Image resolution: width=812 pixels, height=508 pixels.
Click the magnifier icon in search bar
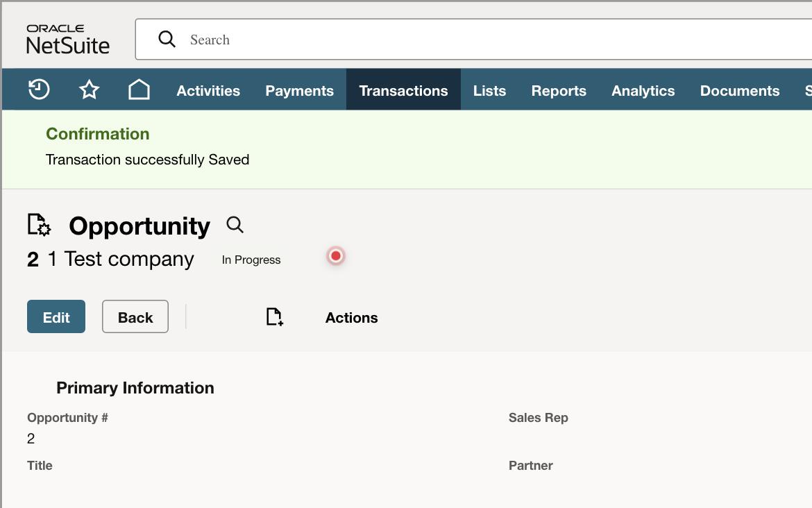(167, 39)
